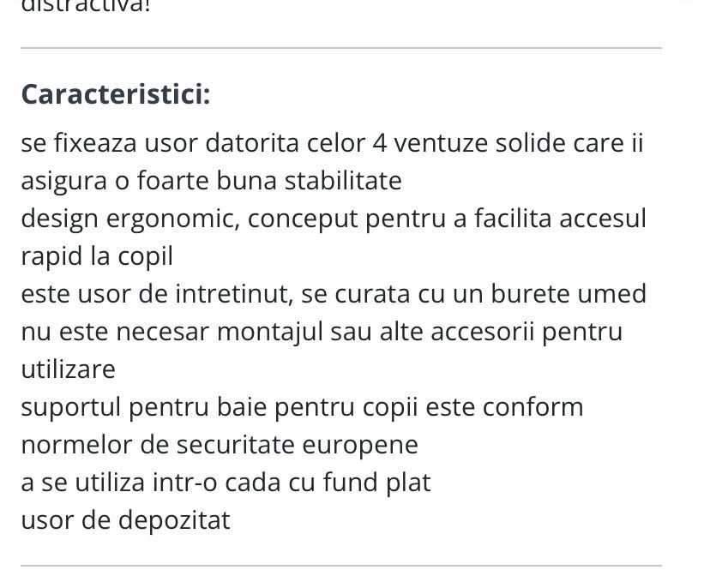
Task: Click the text "nu este necesar montajul"
Action: [x=170, y=332]
